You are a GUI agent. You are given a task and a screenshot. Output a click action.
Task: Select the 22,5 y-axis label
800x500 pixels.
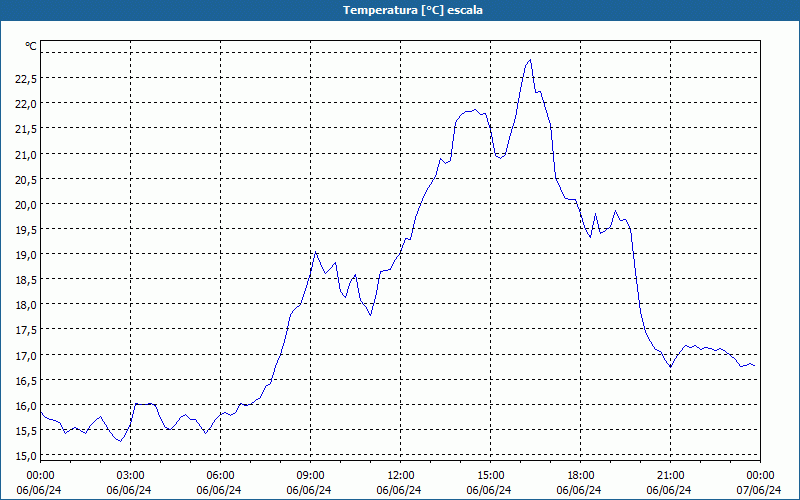[25, 79]
